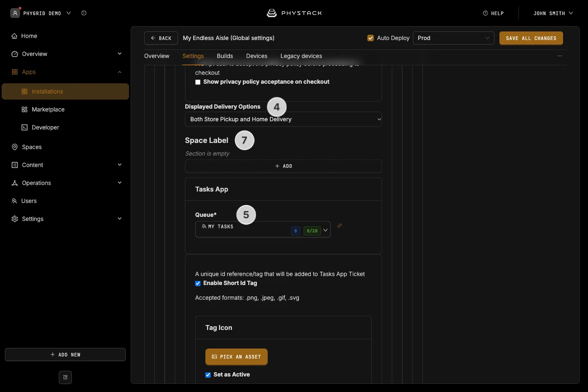Viewport: 588px width, 392px height.
Task: Uncheck the Set as Active checkbox
Action: (x=208, y=375)
